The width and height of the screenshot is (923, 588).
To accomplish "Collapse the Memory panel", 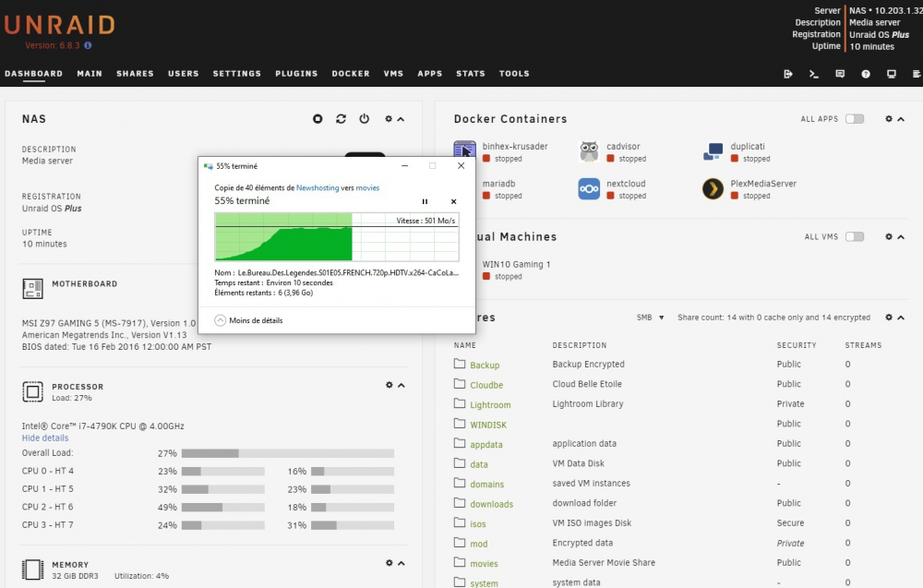I will (x=402, y=563).
